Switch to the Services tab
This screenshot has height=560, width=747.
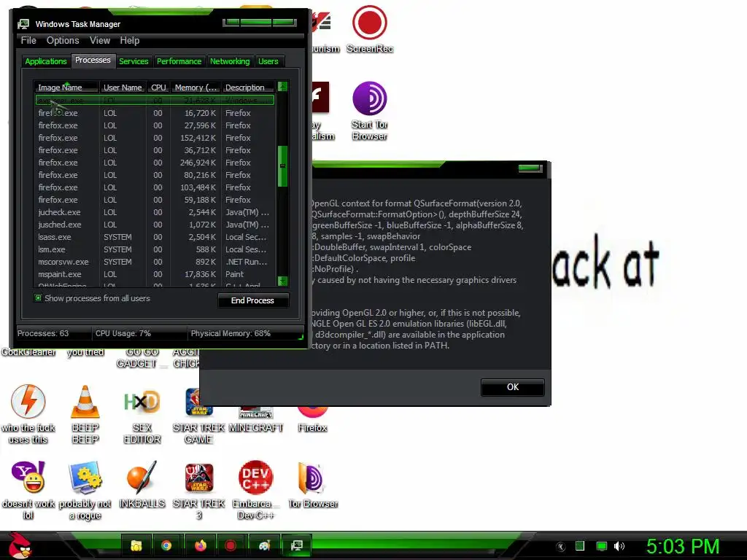[x=133, y=61]
